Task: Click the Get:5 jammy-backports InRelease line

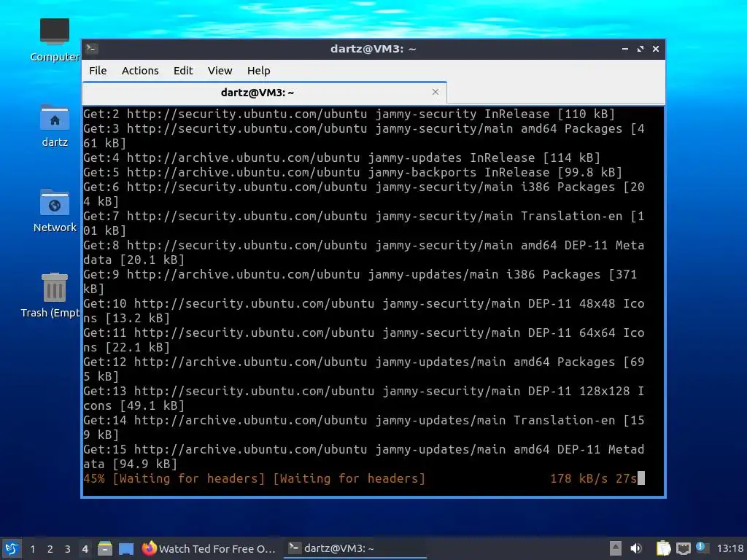Action: tap(352, 172)
